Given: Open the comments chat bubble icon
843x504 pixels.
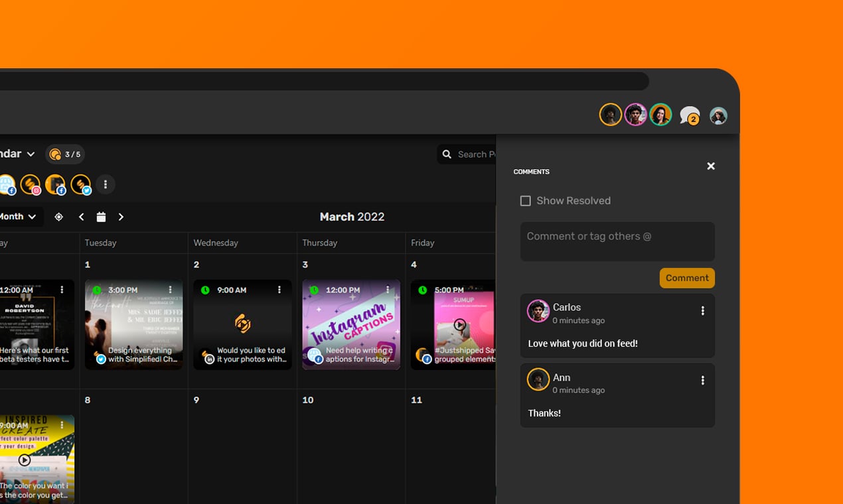Looking at the screenshot, I should [x=690, y=115].
